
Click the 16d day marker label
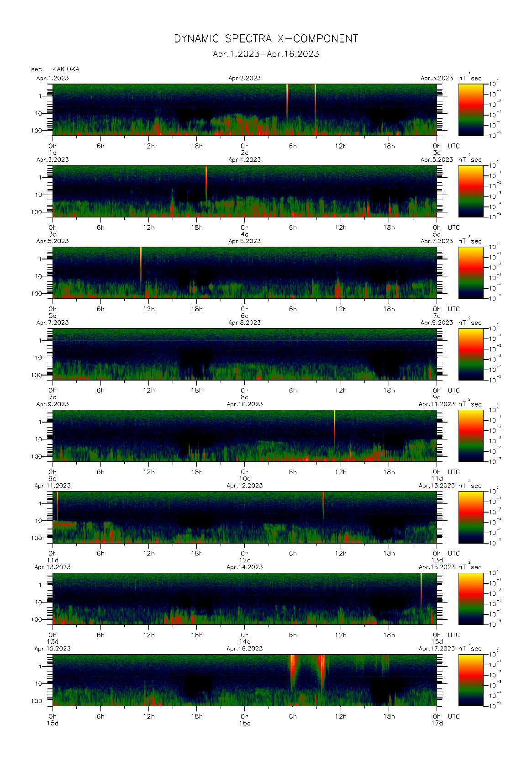[245, 723]
